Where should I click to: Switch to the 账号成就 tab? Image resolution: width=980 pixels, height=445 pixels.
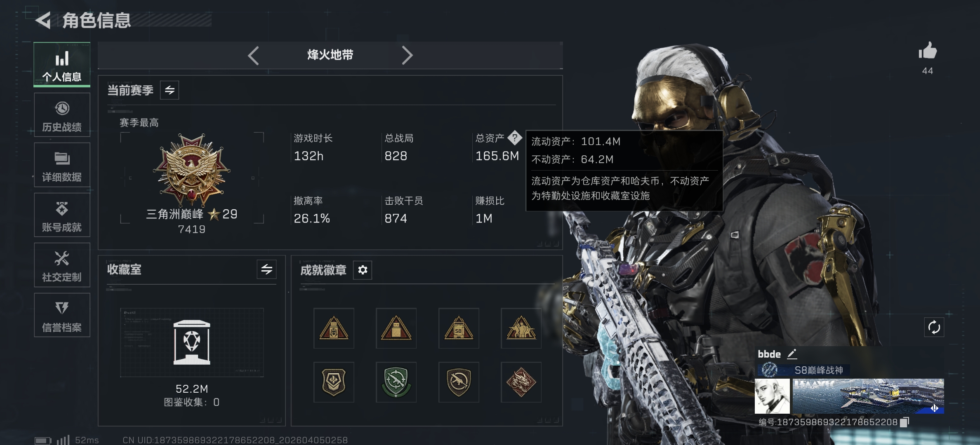coord(62,215)
